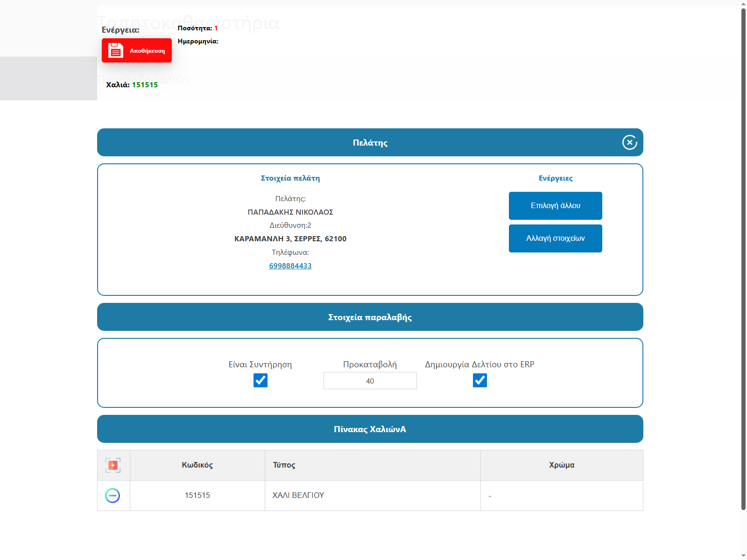Click the Κωδικός column header

pos(197,465)
